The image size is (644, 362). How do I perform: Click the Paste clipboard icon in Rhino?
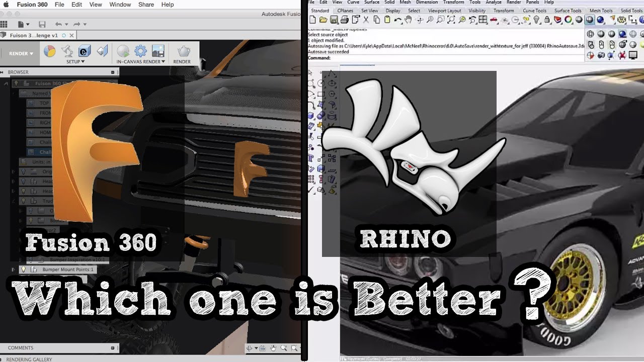pyautogui.click(x=387, y=20)
